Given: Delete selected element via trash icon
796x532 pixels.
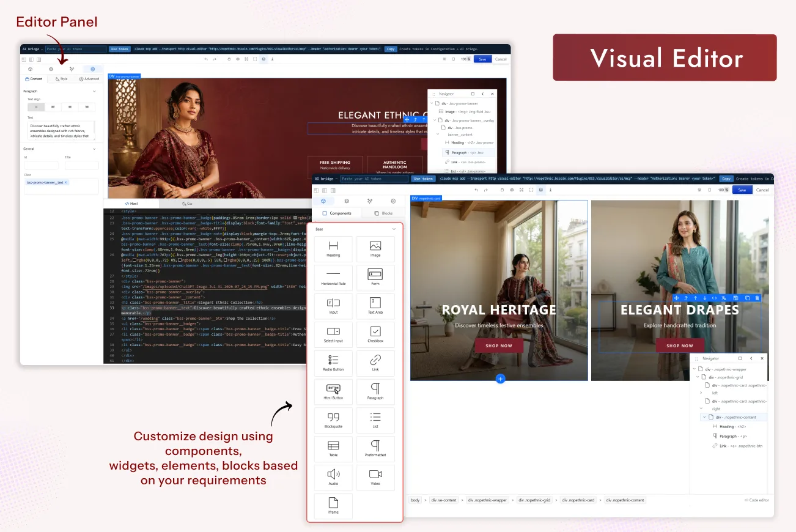Looking at the screenshot, I should [x=757, y=298].
